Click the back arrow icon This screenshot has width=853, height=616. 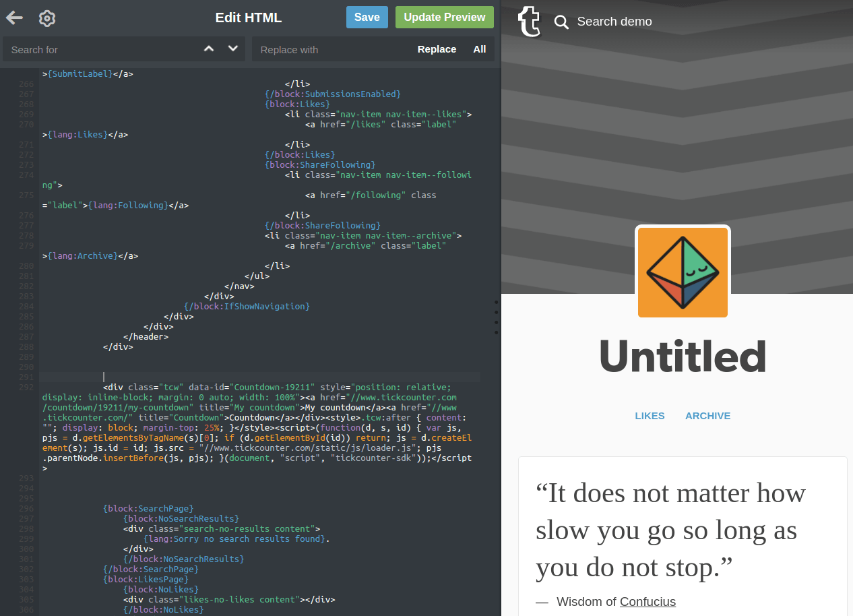pos(14,18)
